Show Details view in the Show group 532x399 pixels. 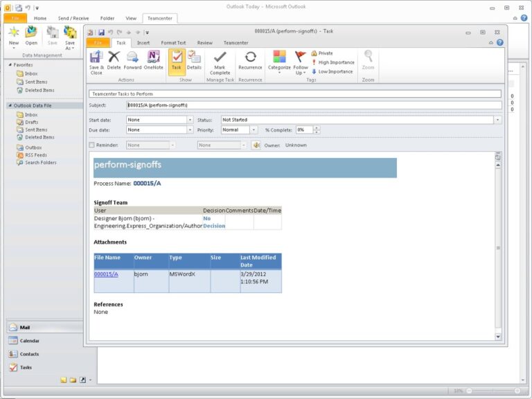[194, 60]
